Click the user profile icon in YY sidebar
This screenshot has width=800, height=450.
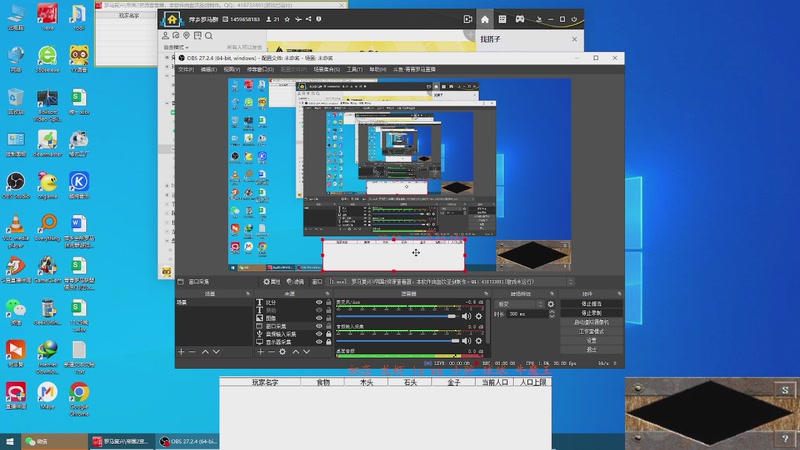click(165, 36)
